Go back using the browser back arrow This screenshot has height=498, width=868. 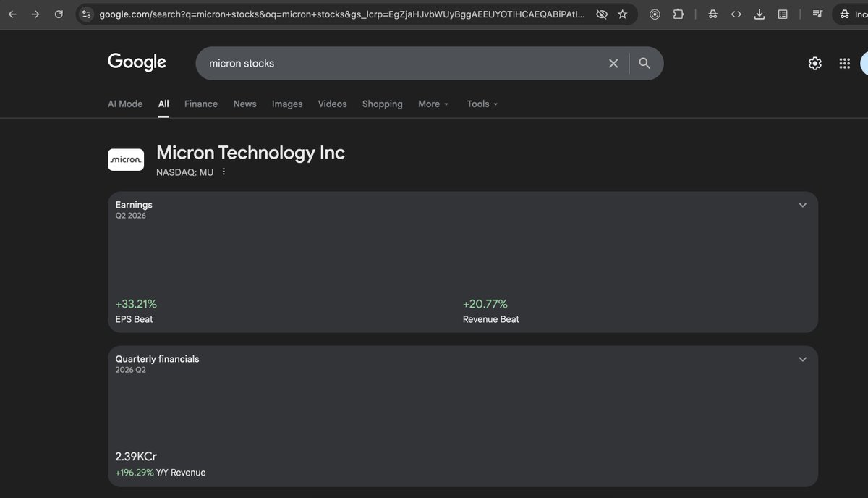[12, 14]
